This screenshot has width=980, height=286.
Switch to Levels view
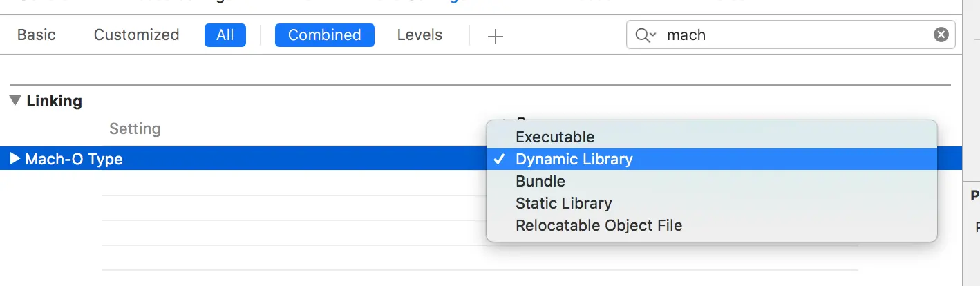tap(420, 35)
